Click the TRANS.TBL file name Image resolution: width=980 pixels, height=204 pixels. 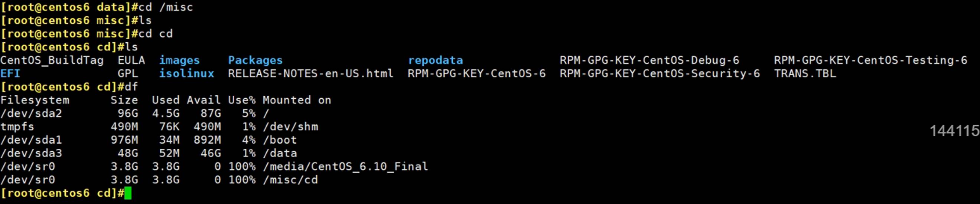(805, 73)
